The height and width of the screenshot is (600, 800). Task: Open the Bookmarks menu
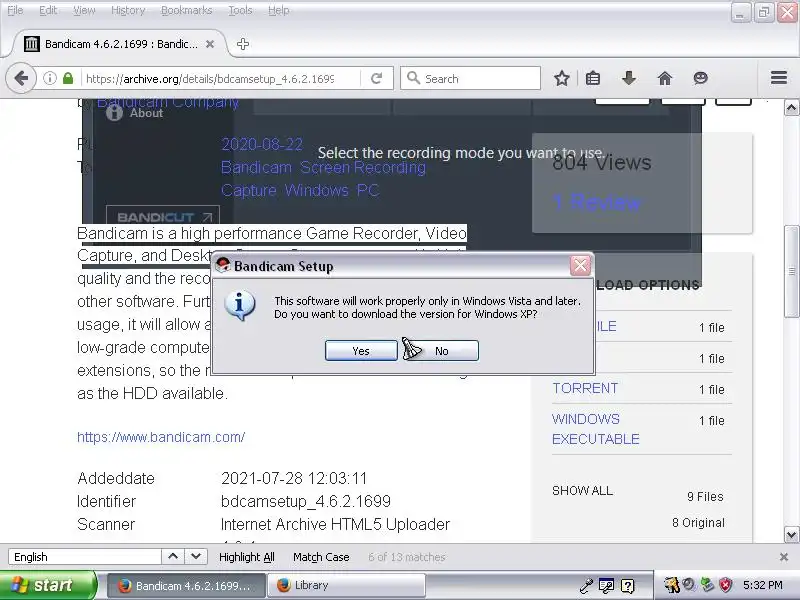point(186,10)
